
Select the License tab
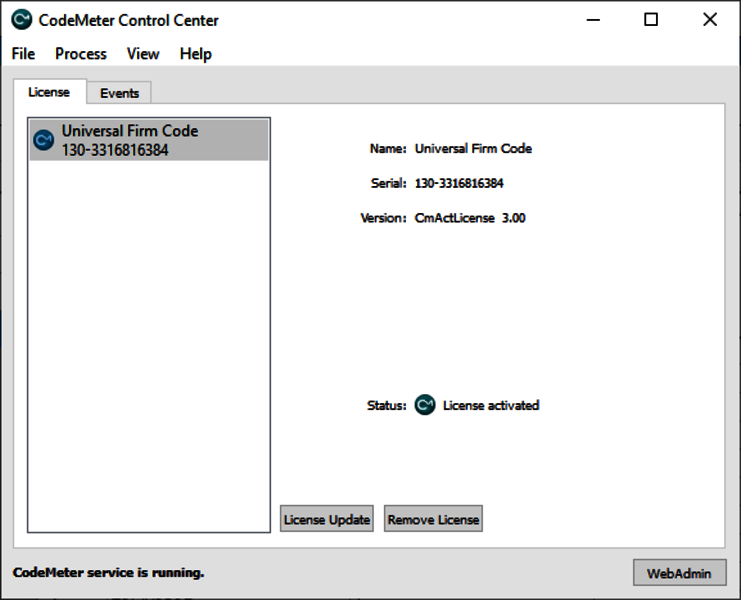point(49,92)
